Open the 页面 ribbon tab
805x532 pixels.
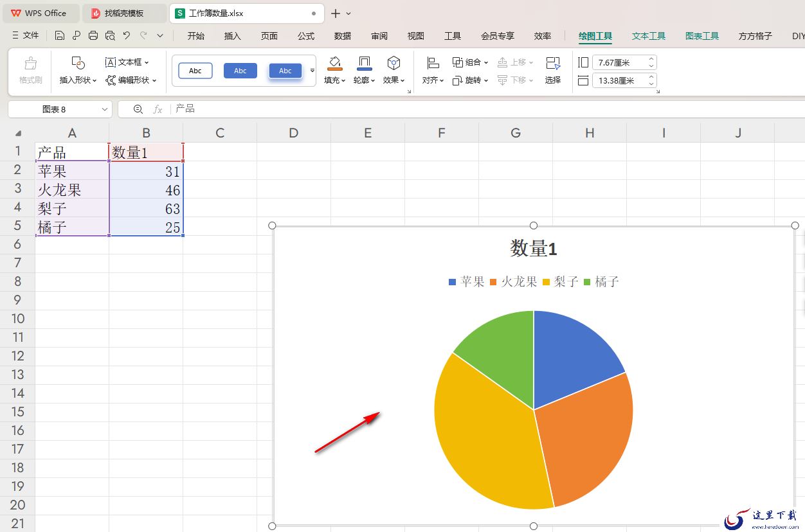(x=269, y=36)
